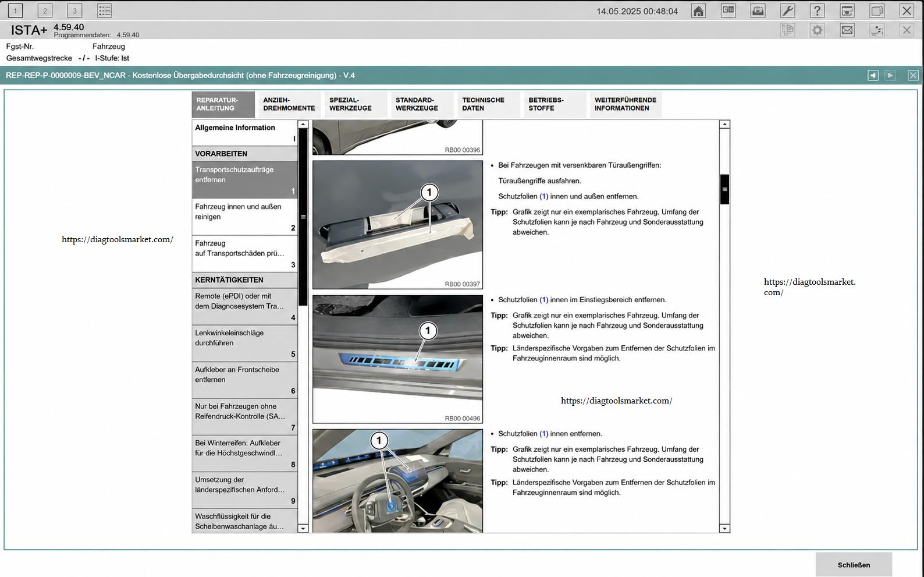
Task: Click the Schließen button
Action: tap(854, 565)
